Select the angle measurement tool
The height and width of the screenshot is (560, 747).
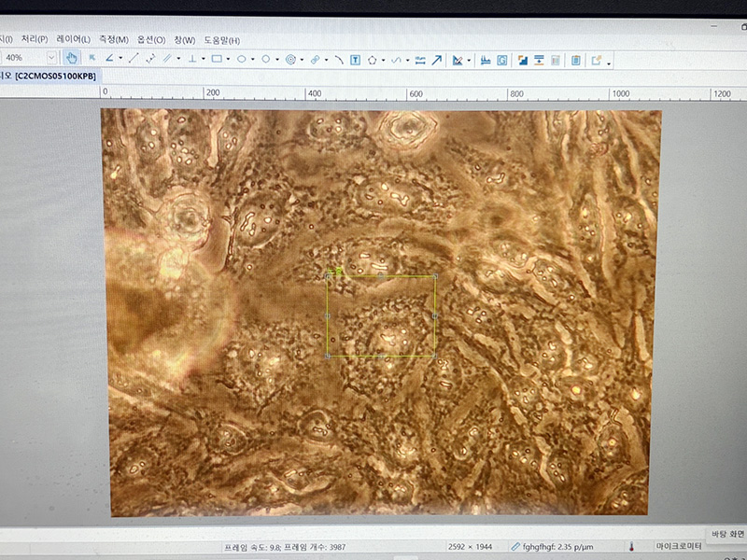109,59
